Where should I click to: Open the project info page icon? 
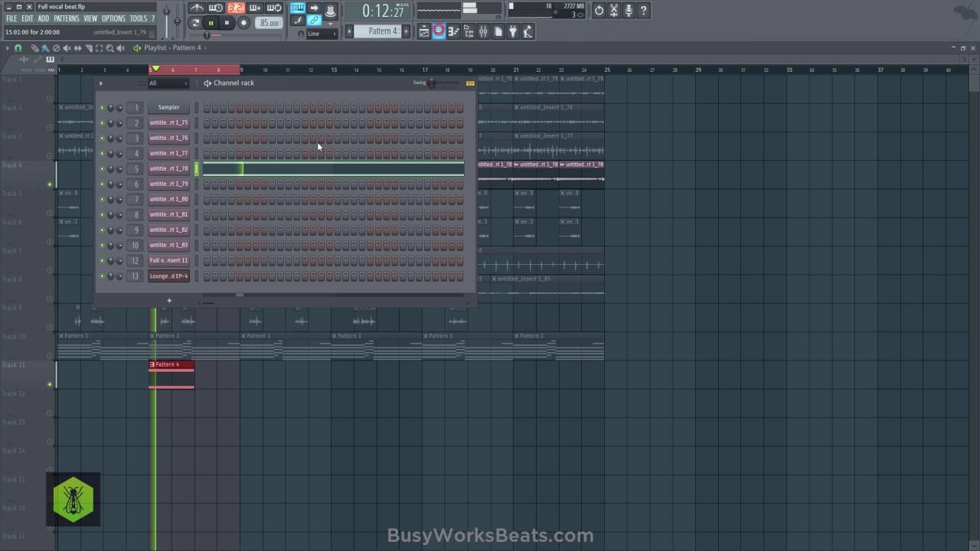[x=498, y=31]
